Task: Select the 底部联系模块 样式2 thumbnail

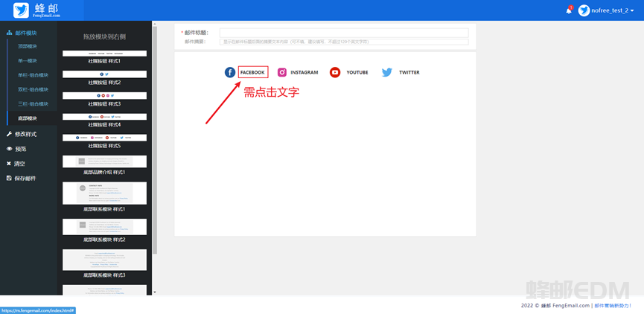Action: click(104, 227)
